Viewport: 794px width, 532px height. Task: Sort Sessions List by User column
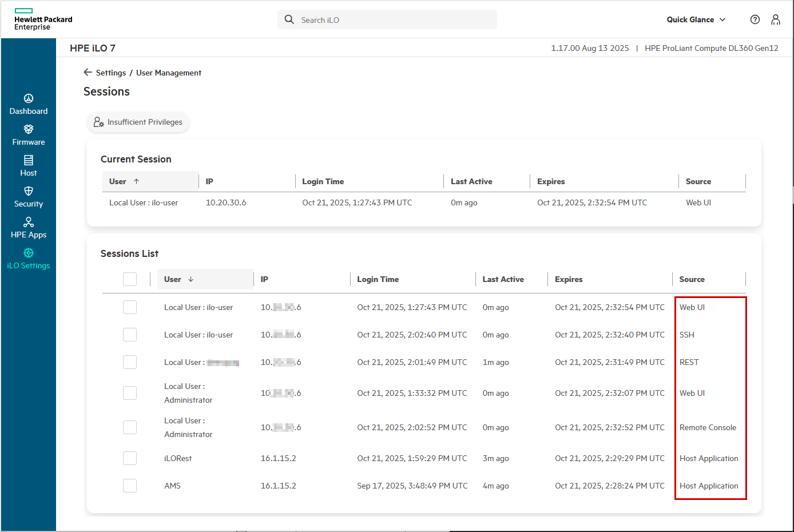pyautogui.click(x=178, y=279)
